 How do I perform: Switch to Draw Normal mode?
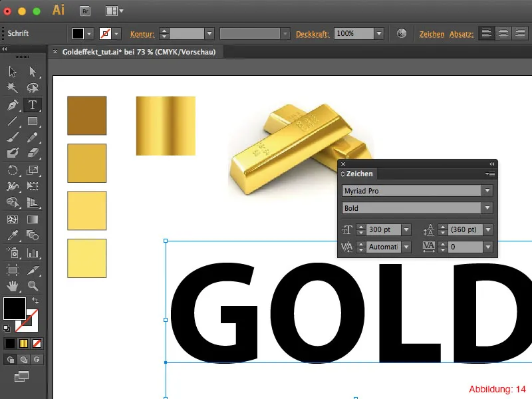pos(10,360)
